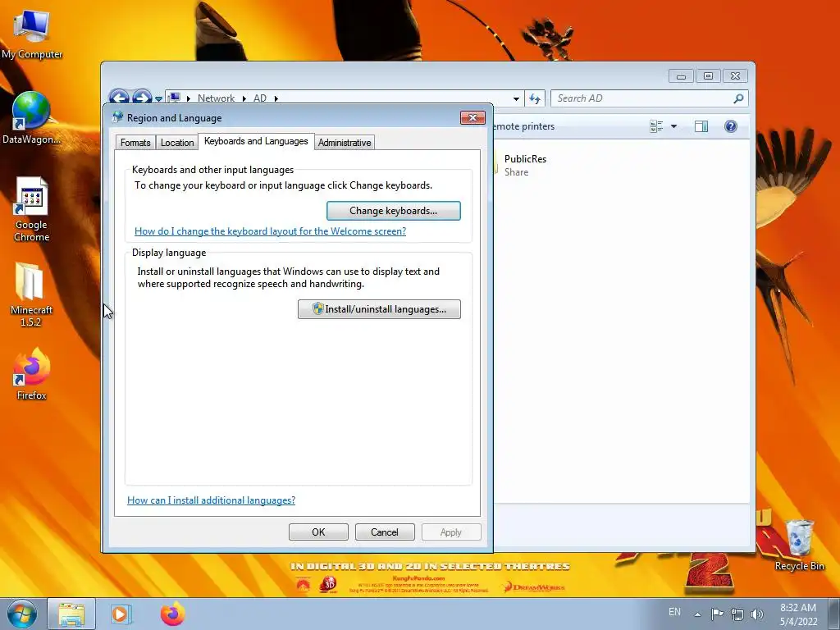Expand arrow after AD breadcrumb

(276, 98)
